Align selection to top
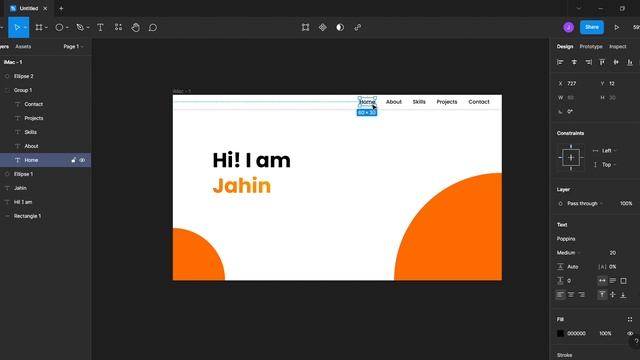This screenshot has height=360, width=640. pyautogui.click(x=602, y=62)
